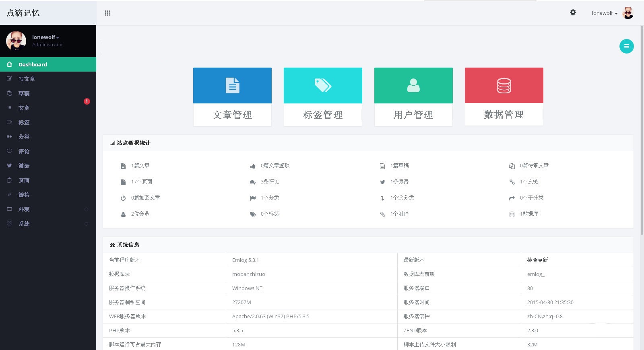Expand the 系统 sidebar submenu

24,224
